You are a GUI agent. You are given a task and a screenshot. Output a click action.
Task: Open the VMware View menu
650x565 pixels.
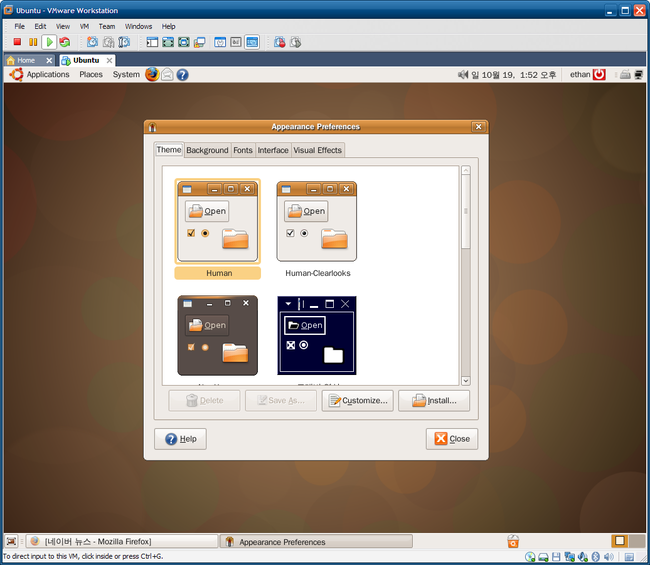[x=63, y=27]
